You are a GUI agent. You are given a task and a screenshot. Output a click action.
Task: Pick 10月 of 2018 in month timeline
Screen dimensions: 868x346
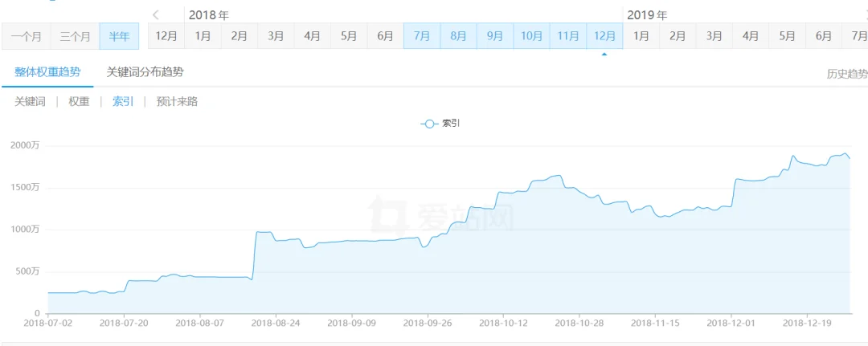(x=531, y=36)
